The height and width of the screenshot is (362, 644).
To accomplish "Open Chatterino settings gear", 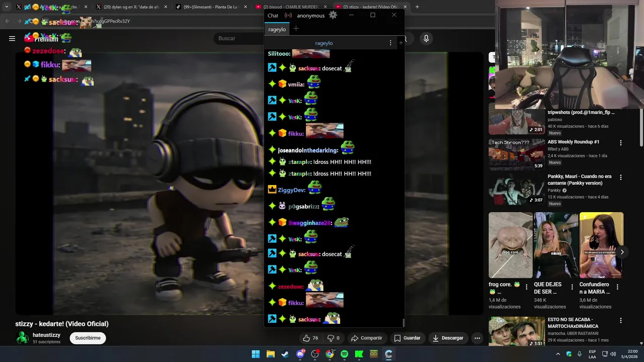I will (333, 15).
